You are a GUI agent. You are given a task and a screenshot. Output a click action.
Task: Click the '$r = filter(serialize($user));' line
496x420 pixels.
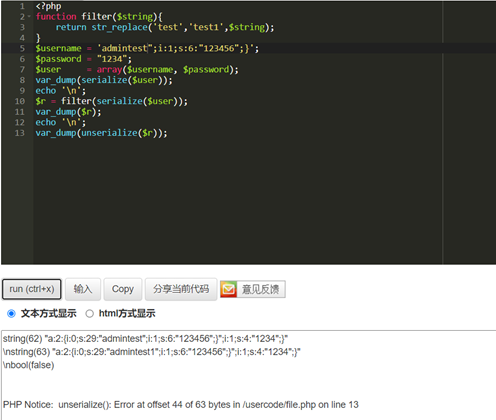tap(112, 101)
